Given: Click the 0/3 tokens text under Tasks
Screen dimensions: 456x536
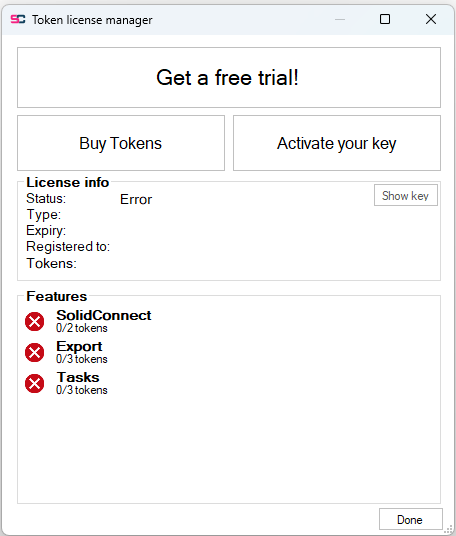Looking at the screenshot, I should (82, 390).
